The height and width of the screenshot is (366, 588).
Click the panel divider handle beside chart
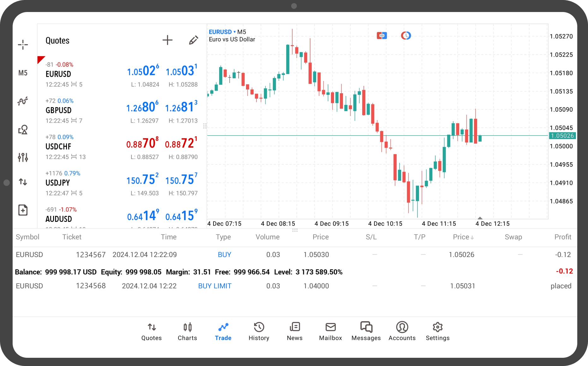205,126
